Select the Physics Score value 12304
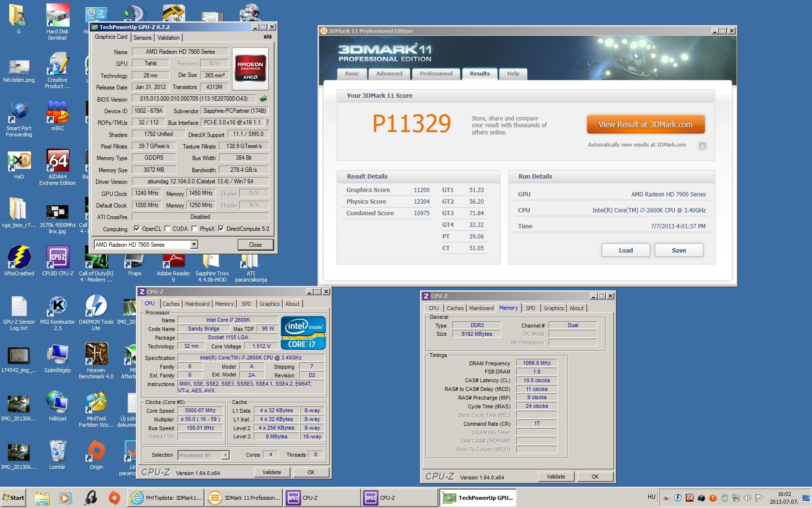 point(421,202)
